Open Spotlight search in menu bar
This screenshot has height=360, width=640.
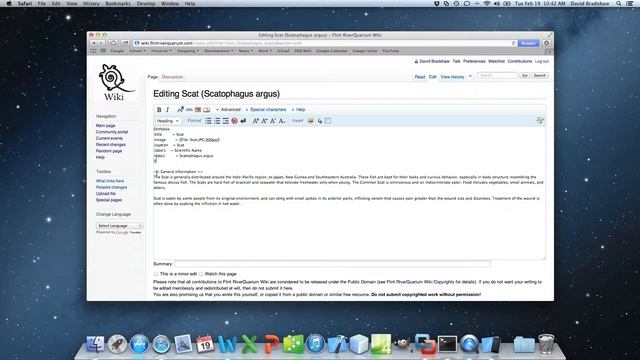(x=619, y=3)
